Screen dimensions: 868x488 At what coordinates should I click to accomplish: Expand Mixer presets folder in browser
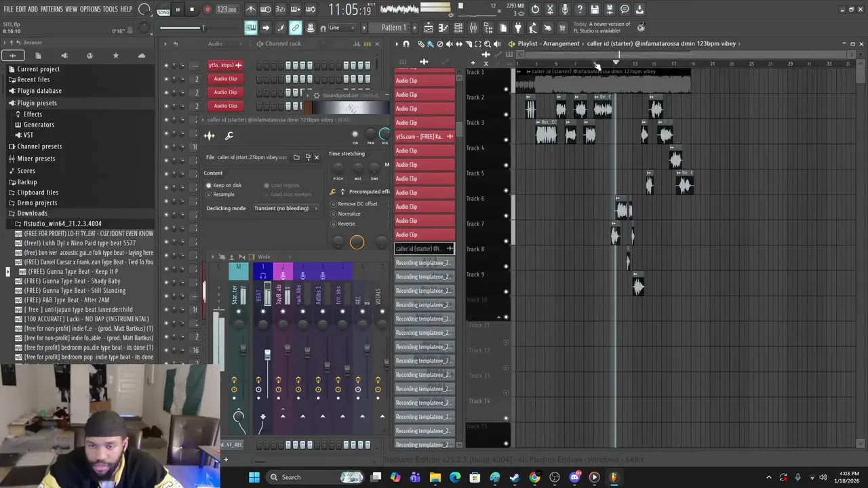point(36,159)
